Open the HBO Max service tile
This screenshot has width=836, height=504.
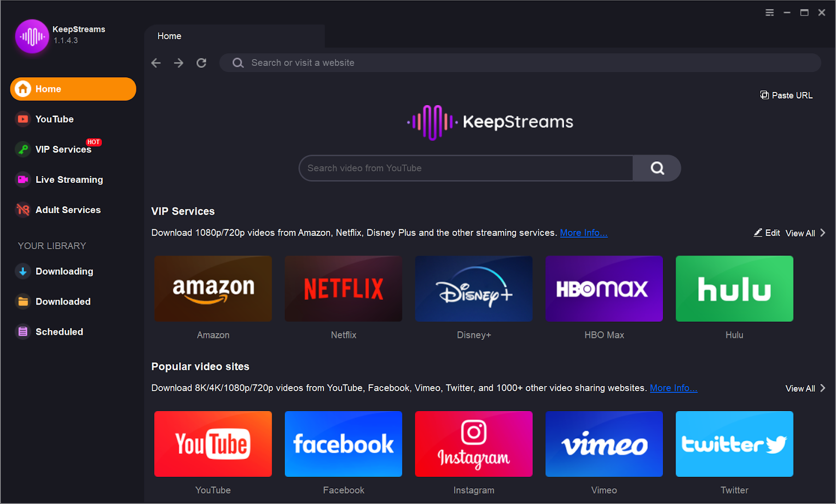click(x=604, y=288)
